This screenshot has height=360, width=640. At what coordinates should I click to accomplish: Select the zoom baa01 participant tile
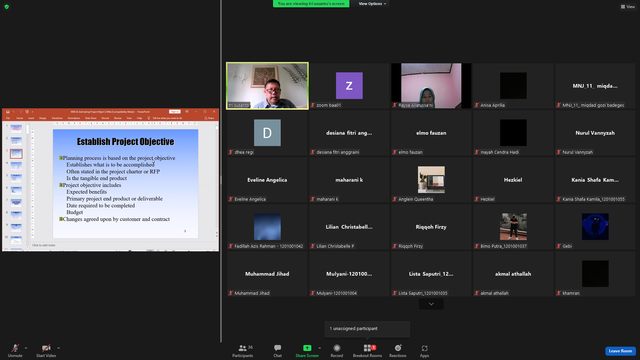(x=349, y=86)
